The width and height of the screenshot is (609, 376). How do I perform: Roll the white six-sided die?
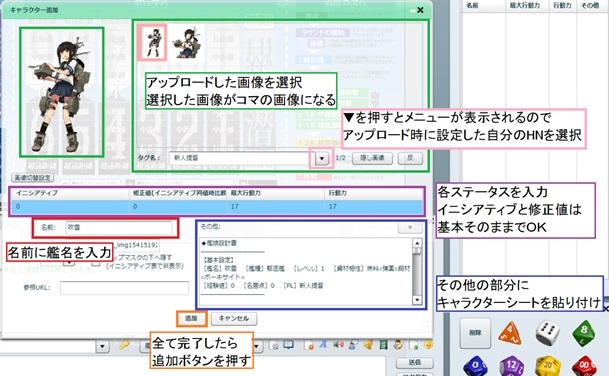pos(547,333)
